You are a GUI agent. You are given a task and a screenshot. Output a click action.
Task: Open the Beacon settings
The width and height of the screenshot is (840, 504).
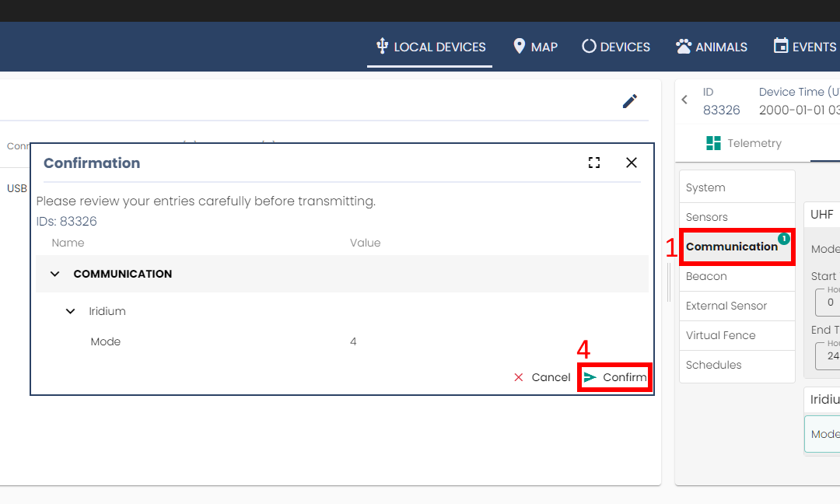click(706, 276)
